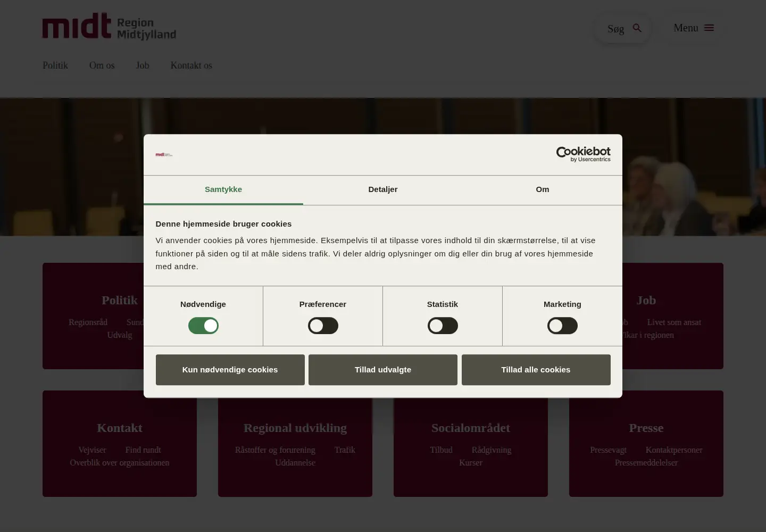
Task: Enable the Præferencer cookies switch
Action: [x=323, y=326]
